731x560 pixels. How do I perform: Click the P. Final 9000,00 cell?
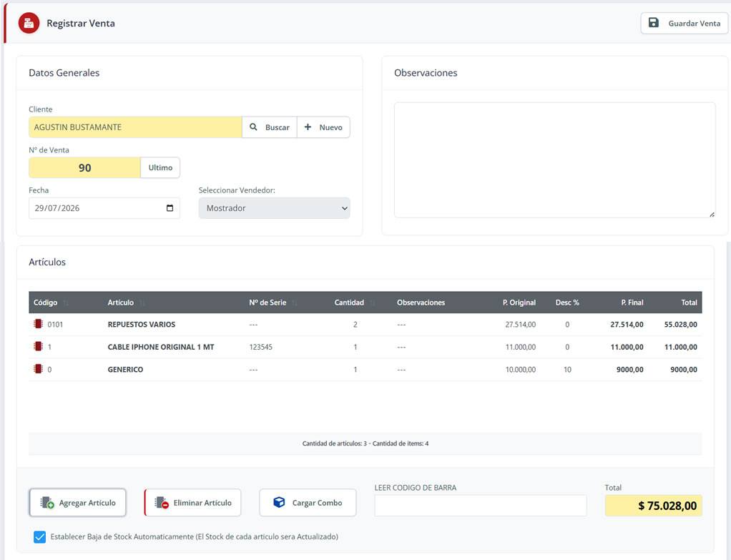630,369
